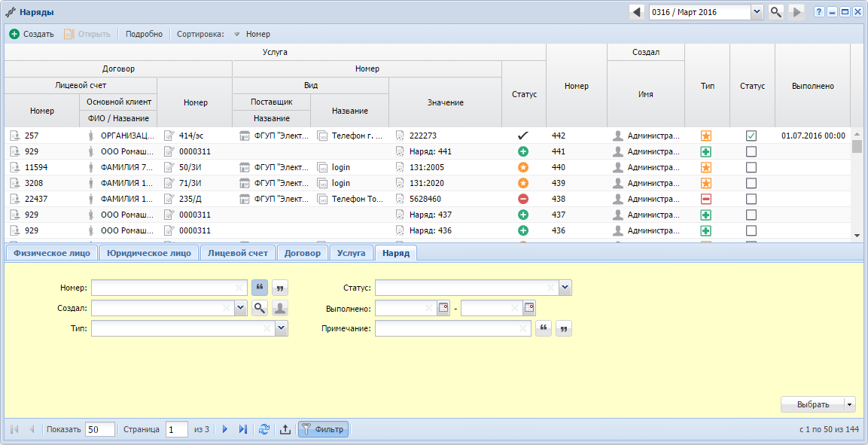Viewport: 868px width, 445px height.
Task: Click the export upload icon in paging bar
Action: click(x=285, y=429)
